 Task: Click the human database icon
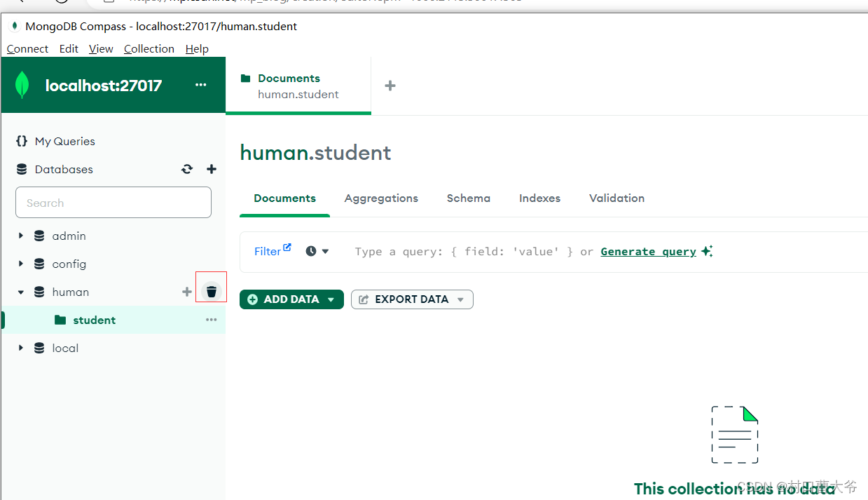pyautogui.click(x=39, y=292)
